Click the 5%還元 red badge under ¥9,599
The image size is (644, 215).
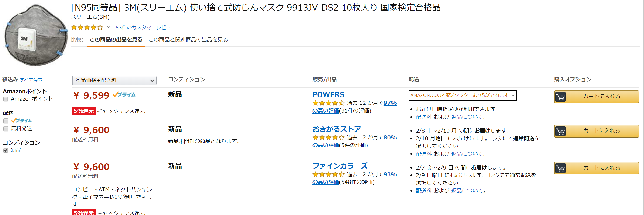(x=84, y=111)
